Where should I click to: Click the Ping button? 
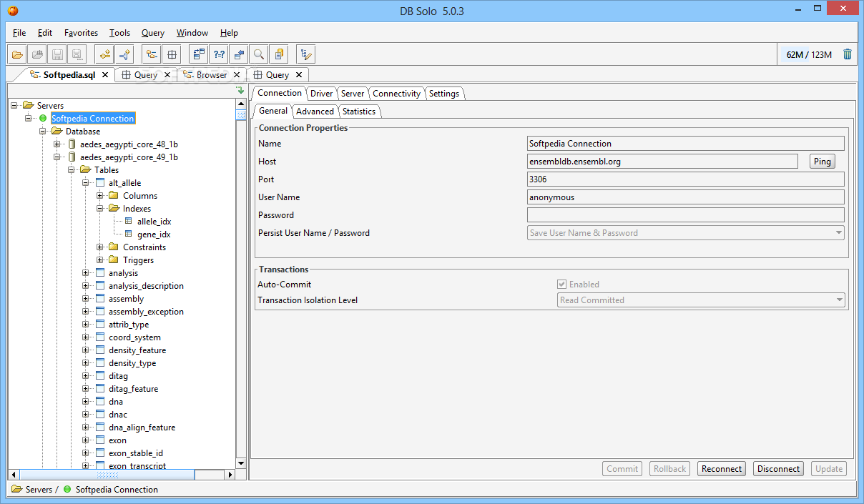point(823,162)
